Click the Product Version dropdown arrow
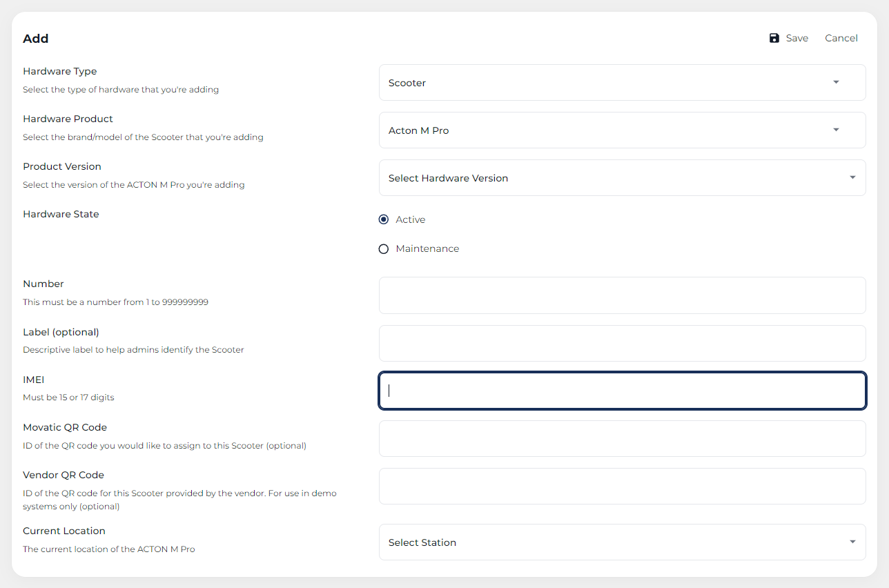 [852, 178]
